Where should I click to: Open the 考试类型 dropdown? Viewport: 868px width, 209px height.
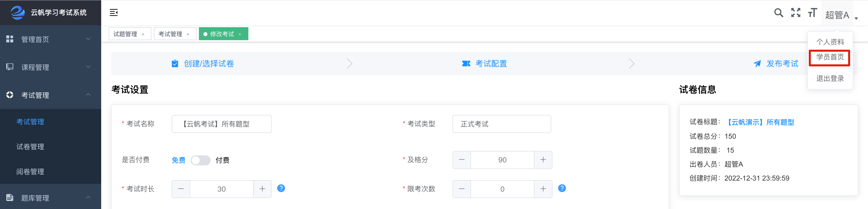pyautogui.click(x=501, y=124)
